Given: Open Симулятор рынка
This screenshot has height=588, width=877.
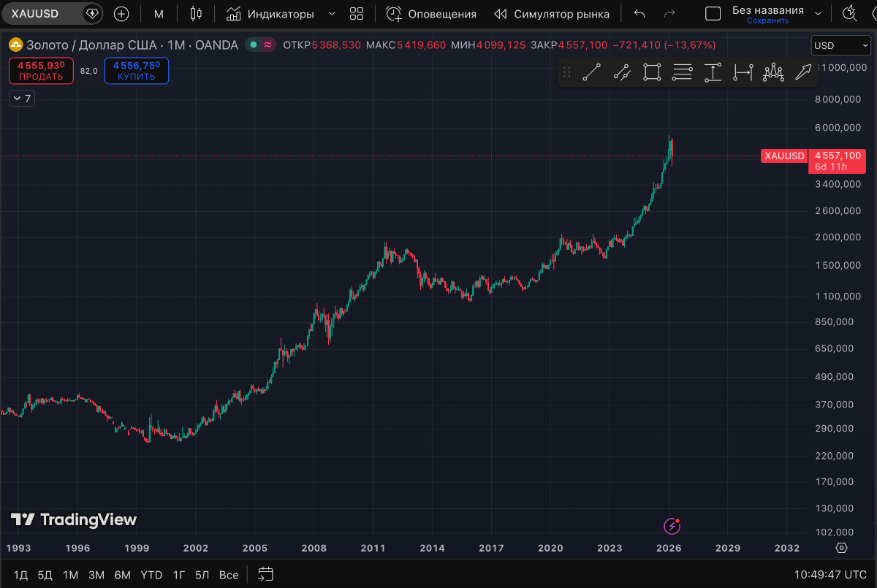Looking at the screenshot, I should pos(553,13).
